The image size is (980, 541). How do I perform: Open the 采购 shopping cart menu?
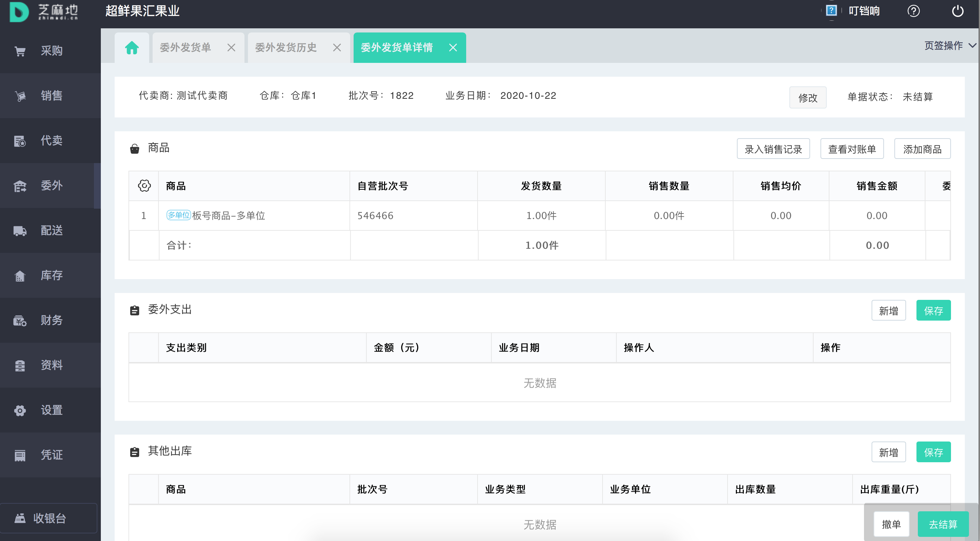click(x=20, y=51)
